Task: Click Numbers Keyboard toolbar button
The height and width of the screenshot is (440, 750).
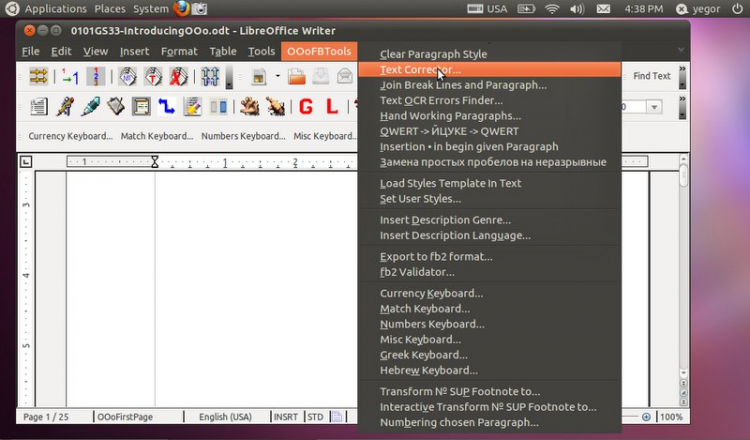Action: click(x=243, y=136)
